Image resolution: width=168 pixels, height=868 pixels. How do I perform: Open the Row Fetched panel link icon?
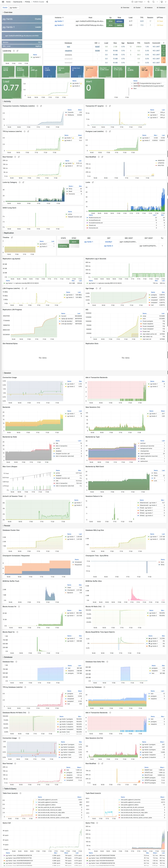[x=19, y=157]
